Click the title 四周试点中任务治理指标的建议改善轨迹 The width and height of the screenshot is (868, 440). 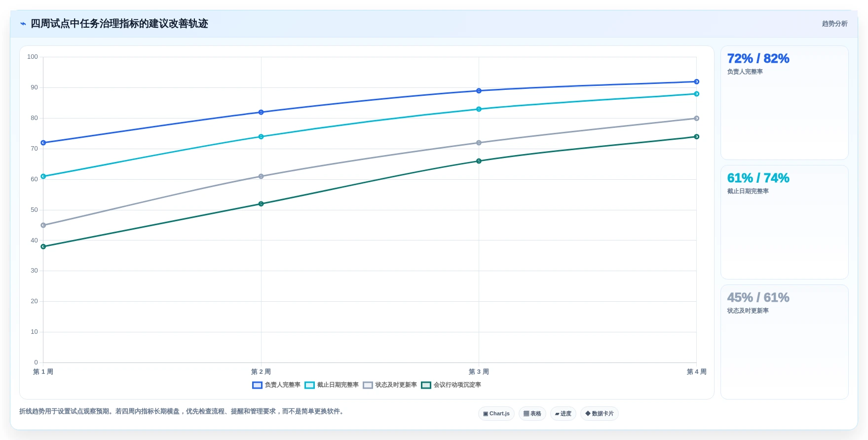pos(119,24)
